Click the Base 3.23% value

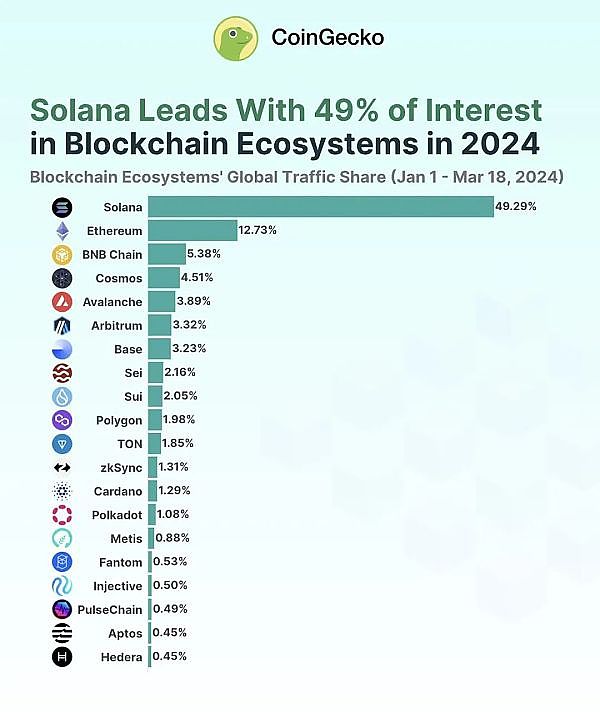coord(190,349)
